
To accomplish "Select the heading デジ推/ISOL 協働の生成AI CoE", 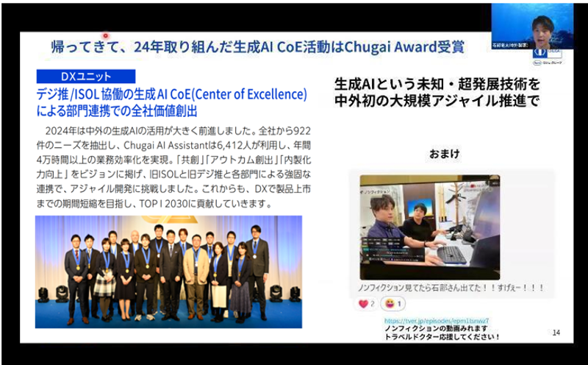I will [172, 94].
